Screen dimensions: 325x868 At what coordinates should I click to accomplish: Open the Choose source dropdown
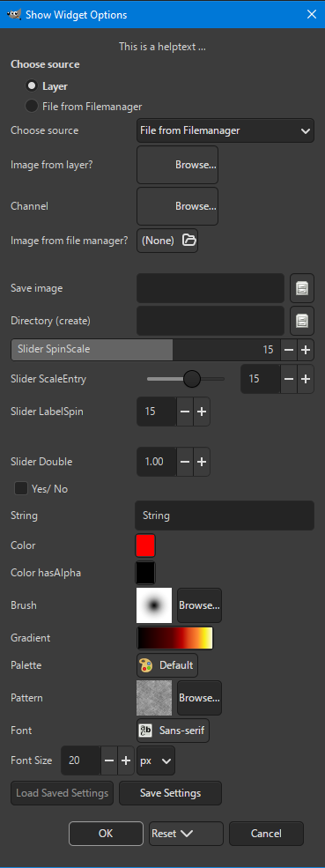tap(225, 130)
